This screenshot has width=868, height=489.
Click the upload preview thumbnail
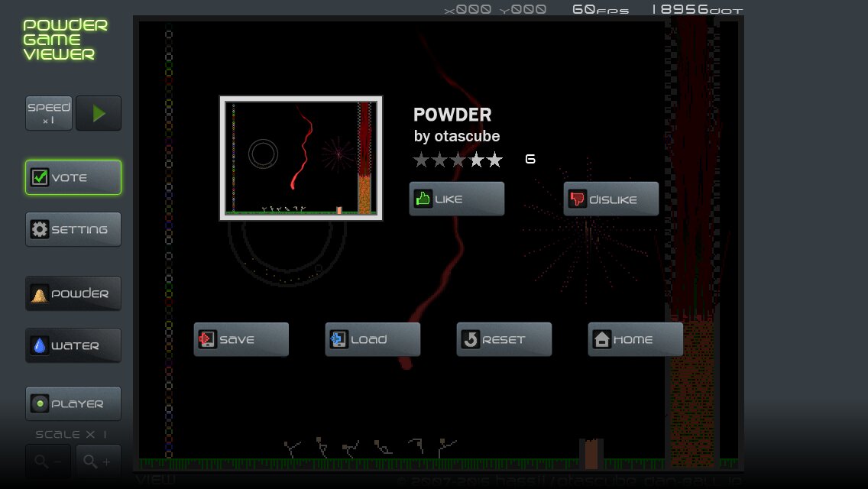click(301, 158)
